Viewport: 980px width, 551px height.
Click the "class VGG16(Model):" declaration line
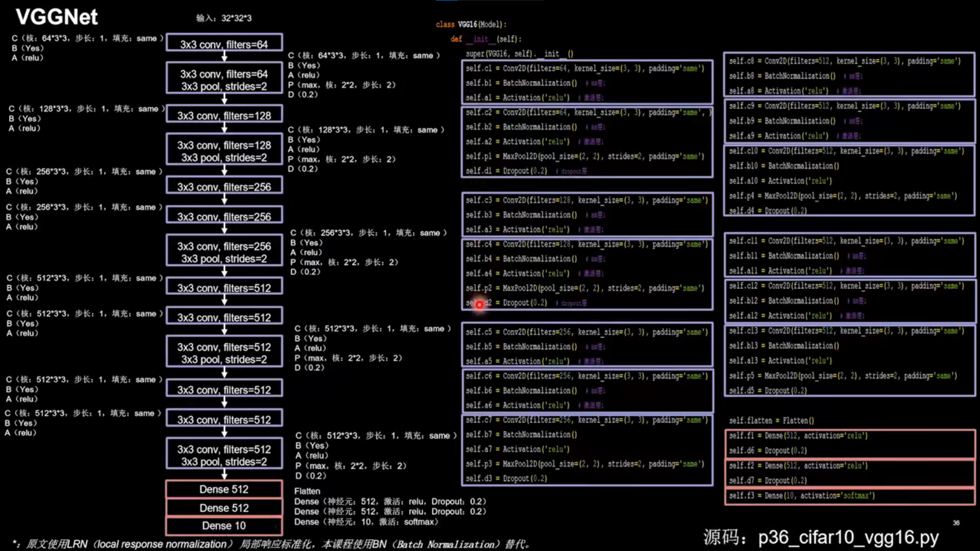click(471, 24)
